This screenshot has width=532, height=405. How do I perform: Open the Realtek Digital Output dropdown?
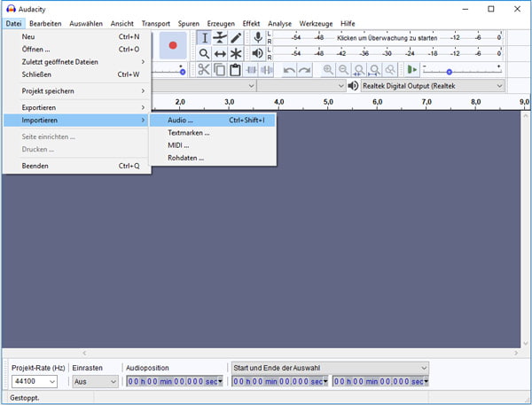coord(433,86)
